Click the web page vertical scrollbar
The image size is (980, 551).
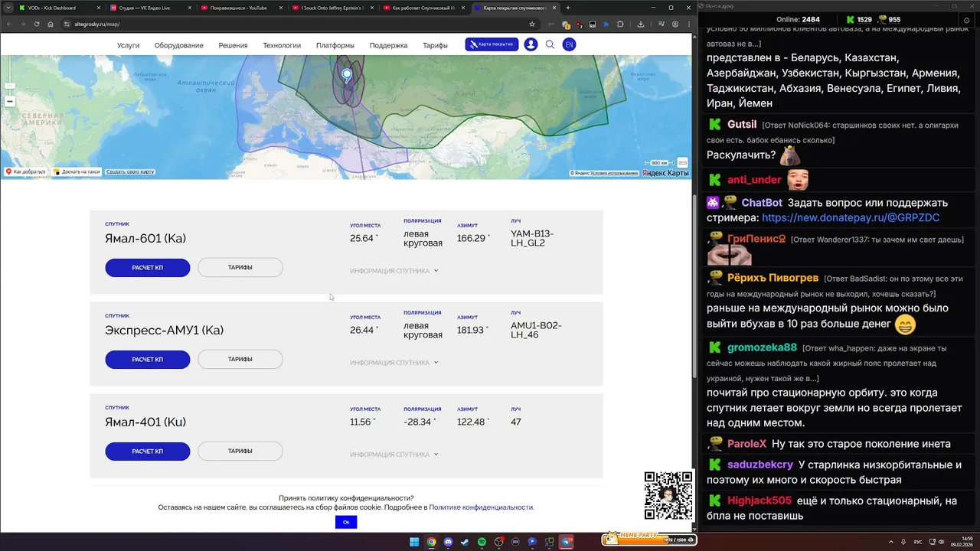pyautogui.click(x=694, y=285)
